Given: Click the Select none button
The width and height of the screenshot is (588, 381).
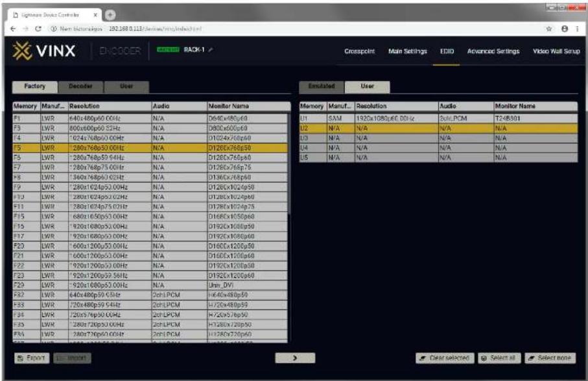Looking at the screenshot, I should click(550, 358).
